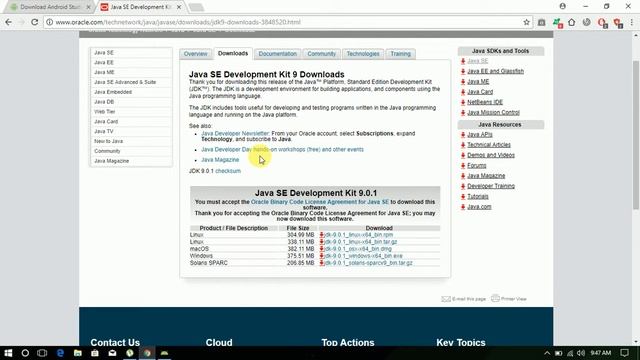Open Task View from the taskbar

click(42, 353)
